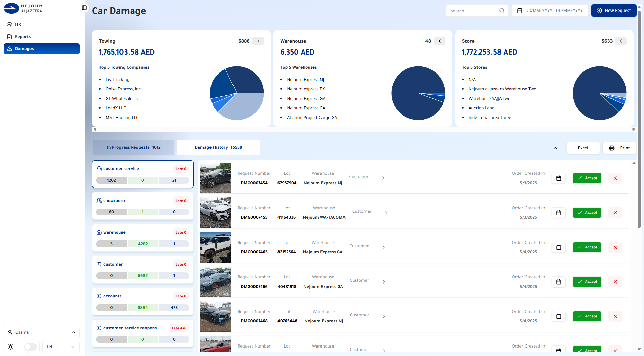Select the customer service queue card
The width and height of the screenshot is (644, 356).
(x=143, y=174)
